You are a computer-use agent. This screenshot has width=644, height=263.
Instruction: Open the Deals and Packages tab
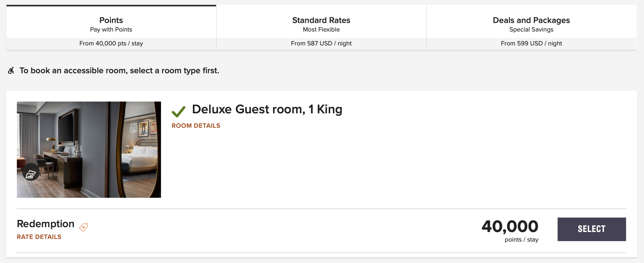[x=531, y=27]
